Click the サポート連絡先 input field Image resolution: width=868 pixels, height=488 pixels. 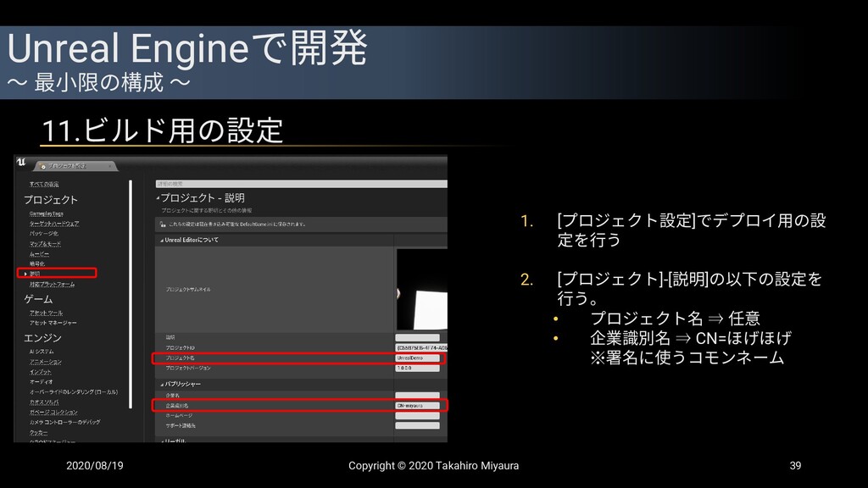click(417, 425)
